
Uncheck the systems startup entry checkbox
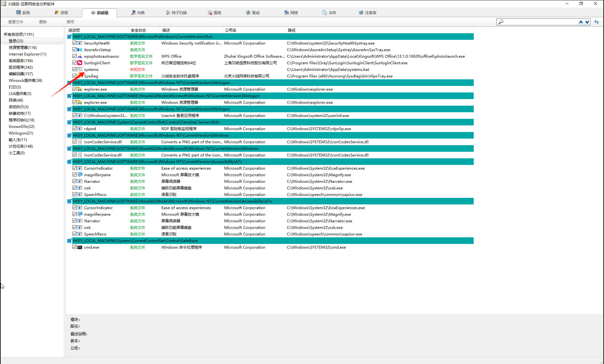(74, 69)
